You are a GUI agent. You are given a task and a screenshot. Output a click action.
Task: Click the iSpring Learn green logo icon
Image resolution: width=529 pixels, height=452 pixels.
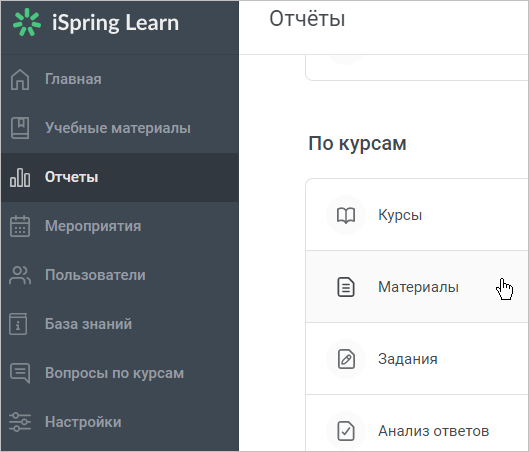click(x=27, y=22)
